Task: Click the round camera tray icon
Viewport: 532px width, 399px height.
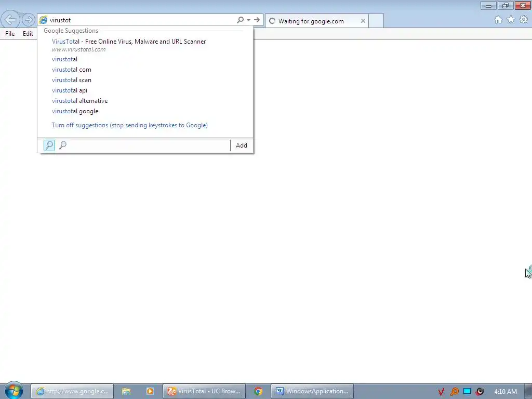Action: [480, 392]
